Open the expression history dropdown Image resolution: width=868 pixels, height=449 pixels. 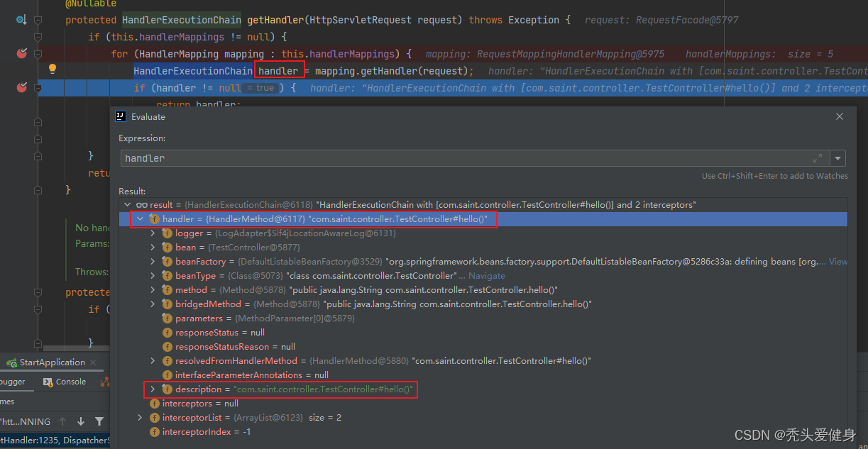click(839, 158)
